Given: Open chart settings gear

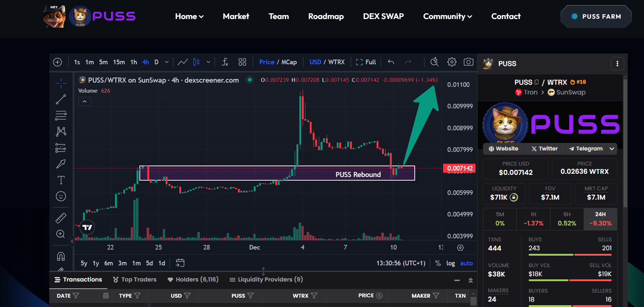Looking at the screenshot, I should 452,62.
